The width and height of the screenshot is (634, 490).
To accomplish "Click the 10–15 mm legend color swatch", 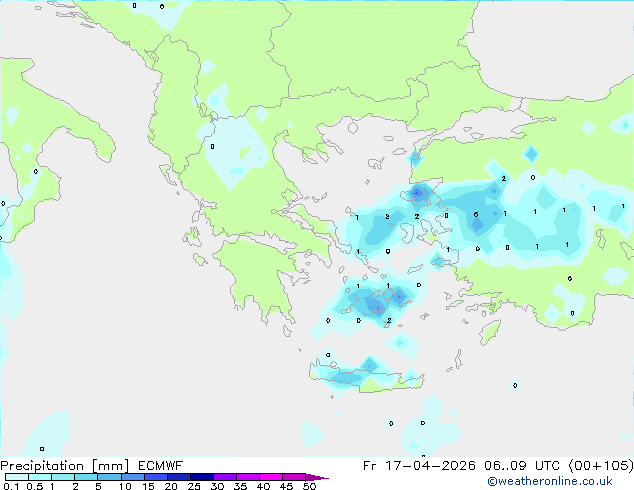I will (132, 477).
